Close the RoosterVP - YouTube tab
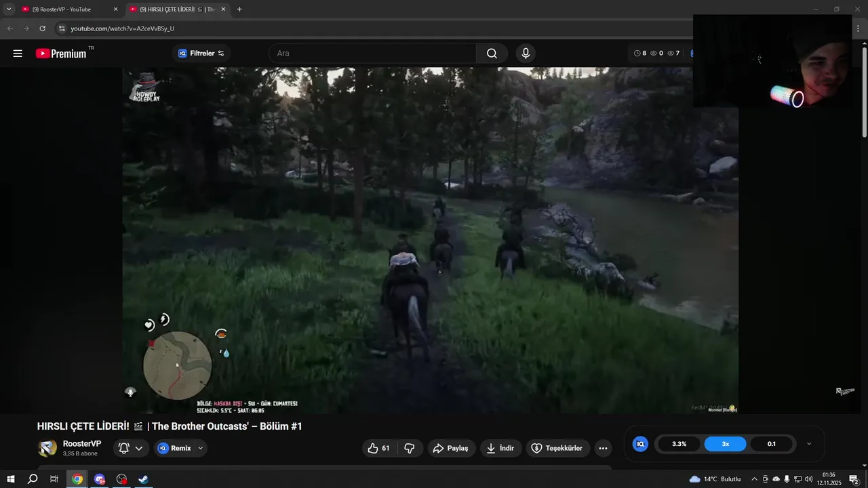Image resolution: width=868 pixels, height=488 pixels. click(115, 9)
